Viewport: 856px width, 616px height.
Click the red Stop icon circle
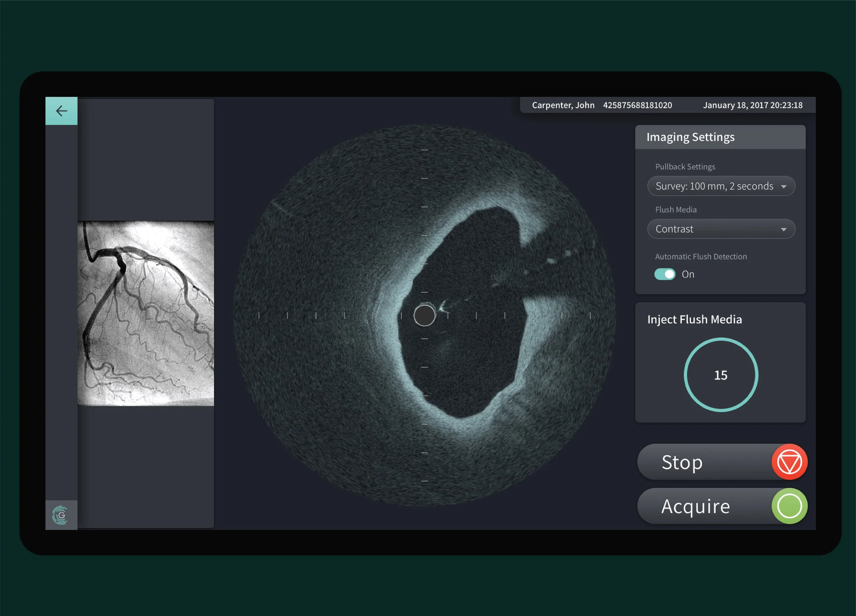point(789,462)
